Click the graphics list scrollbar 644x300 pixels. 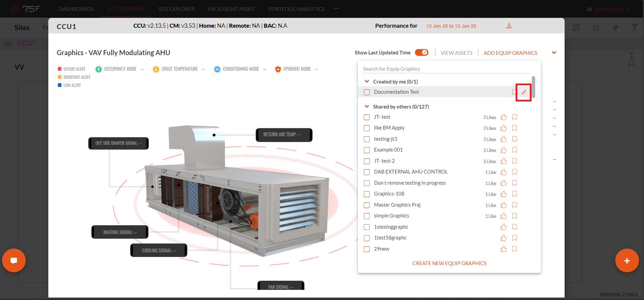[533, 87]
